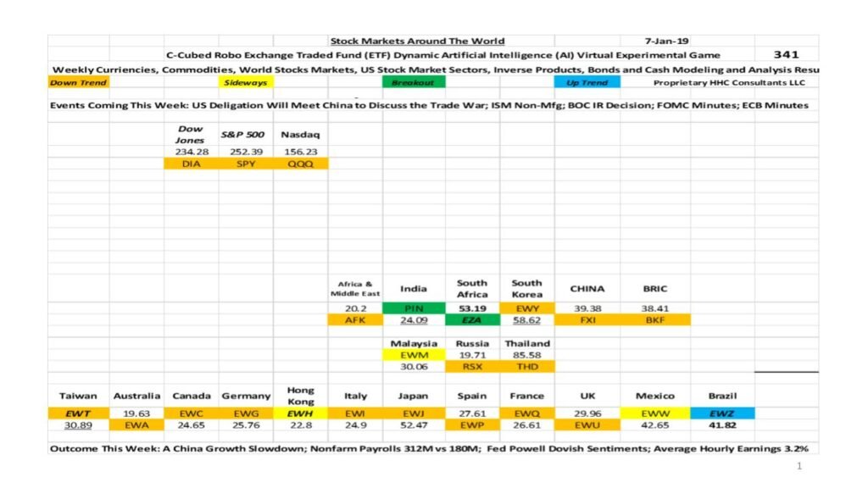Click the orange Down Trend legend cell
Image resolution: width=868 pixels, height=488 pixels.
(x=78, y=83)
